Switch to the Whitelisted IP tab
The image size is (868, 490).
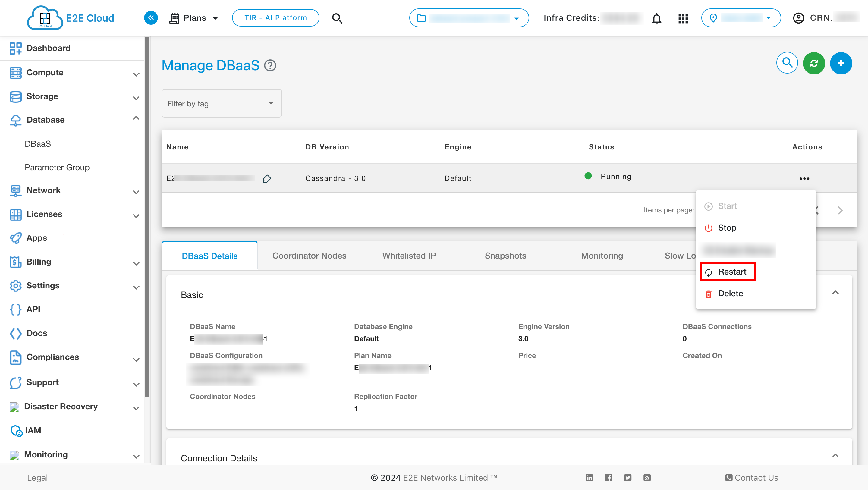[x=409, y=256]
